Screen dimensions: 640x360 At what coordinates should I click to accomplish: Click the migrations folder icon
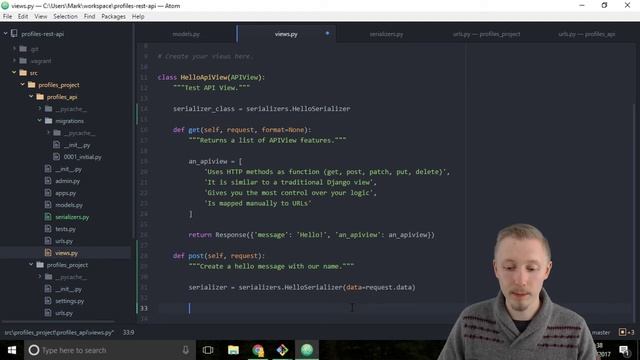[49, 121]
